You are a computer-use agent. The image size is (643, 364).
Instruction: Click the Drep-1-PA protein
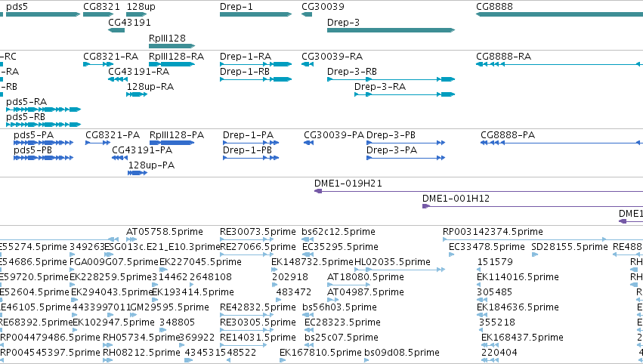tap(251, 143)
